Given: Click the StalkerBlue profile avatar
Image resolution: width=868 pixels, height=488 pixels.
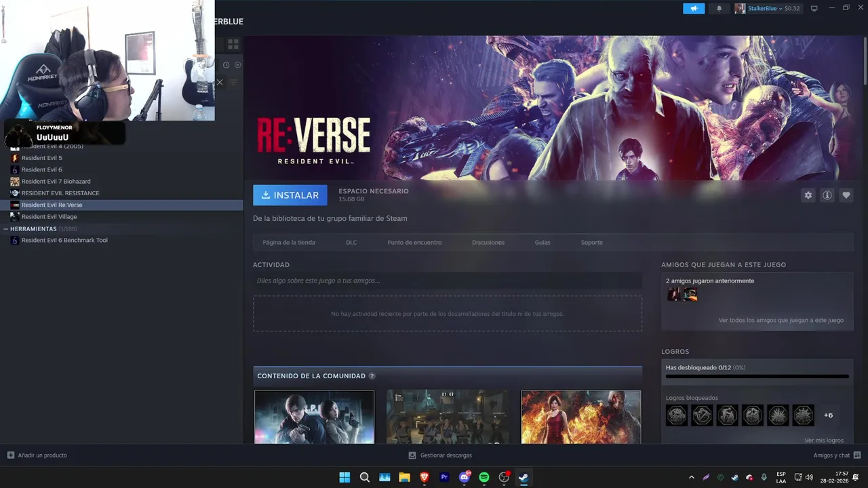Looking at the screenshot, I should point(740,8).
